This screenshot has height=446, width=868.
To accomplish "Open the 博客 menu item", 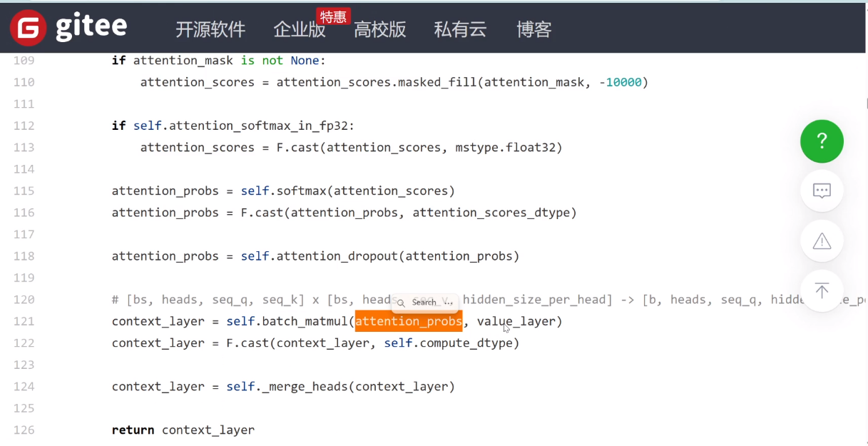I will [x=534, y=29].
